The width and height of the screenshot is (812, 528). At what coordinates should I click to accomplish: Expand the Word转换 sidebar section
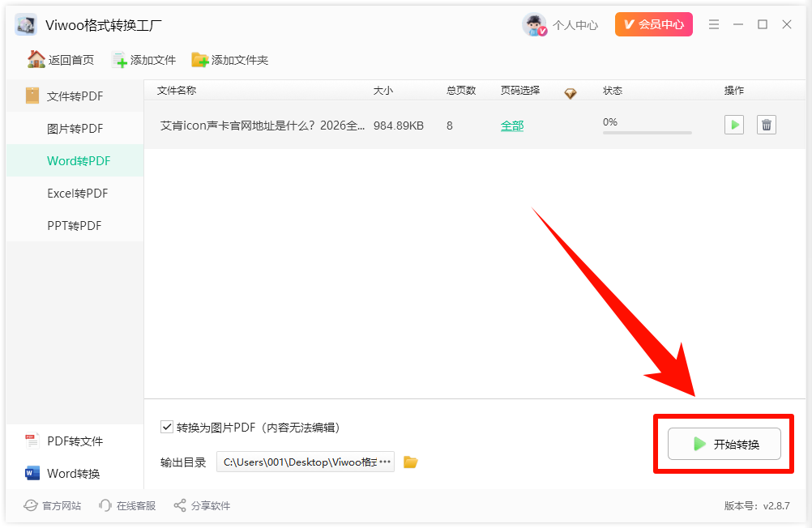(75, 473)
